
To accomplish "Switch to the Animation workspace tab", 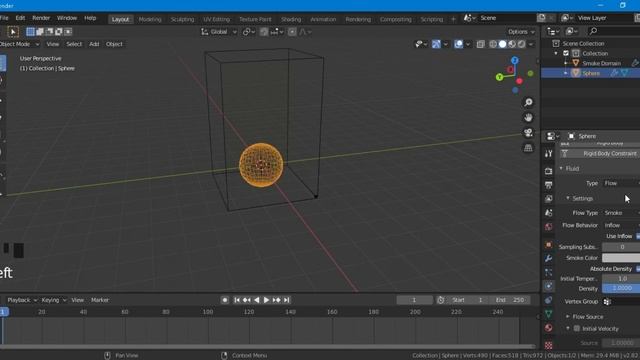I will [x=323, y=19].
